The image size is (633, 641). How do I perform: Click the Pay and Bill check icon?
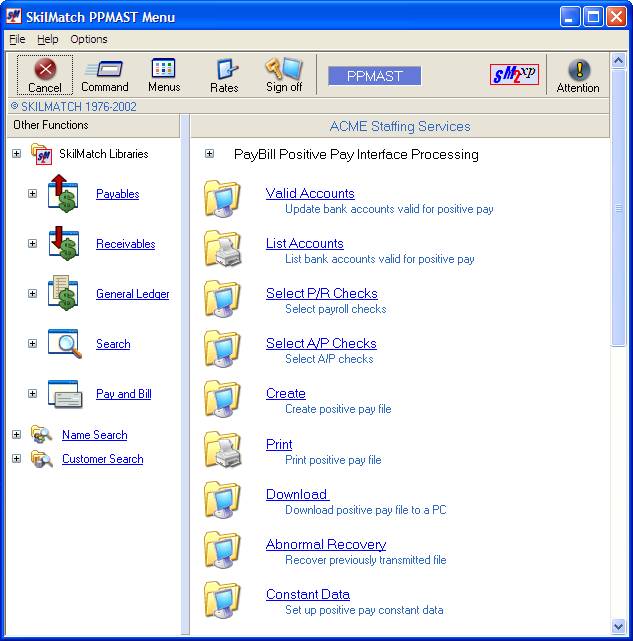[x=65, y=394]
